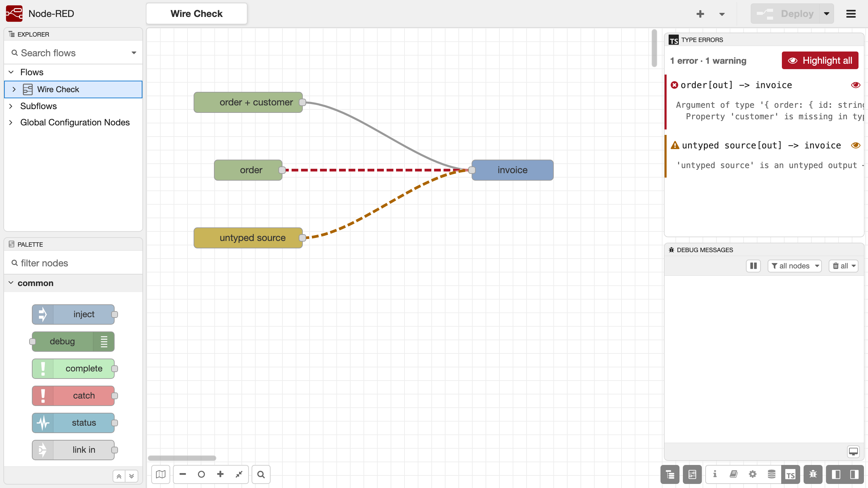Reset canvas zoom with circle button

click(x=201, y=474)
